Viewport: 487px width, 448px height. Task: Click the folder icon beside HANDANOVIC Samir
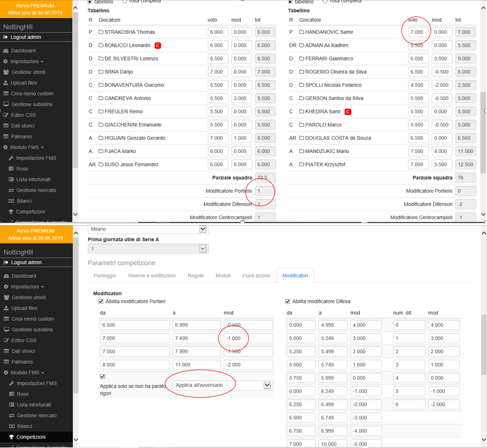302,32
